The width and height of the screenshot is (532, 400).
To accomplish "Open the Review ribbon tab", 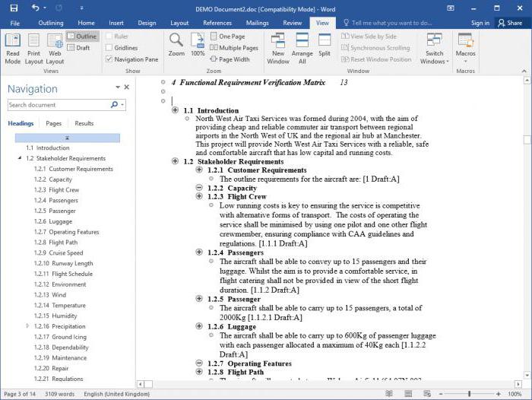I will [292, 23].
